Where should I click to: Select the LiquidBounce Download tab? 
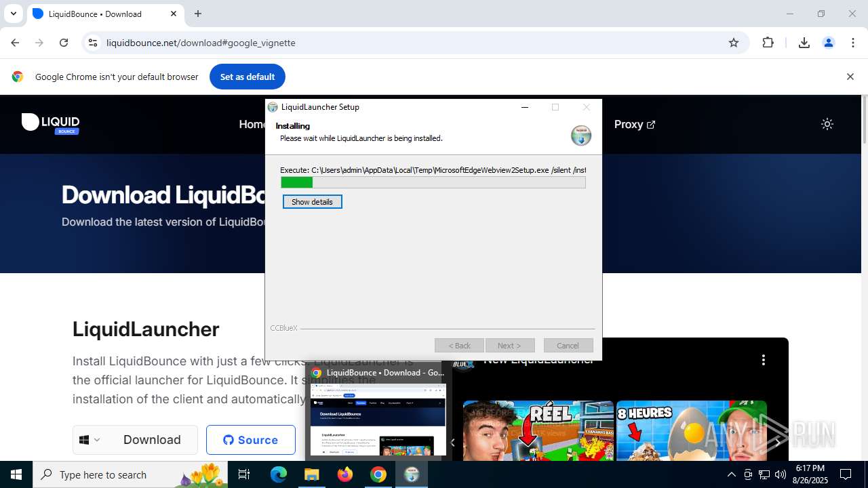[105, 14]
